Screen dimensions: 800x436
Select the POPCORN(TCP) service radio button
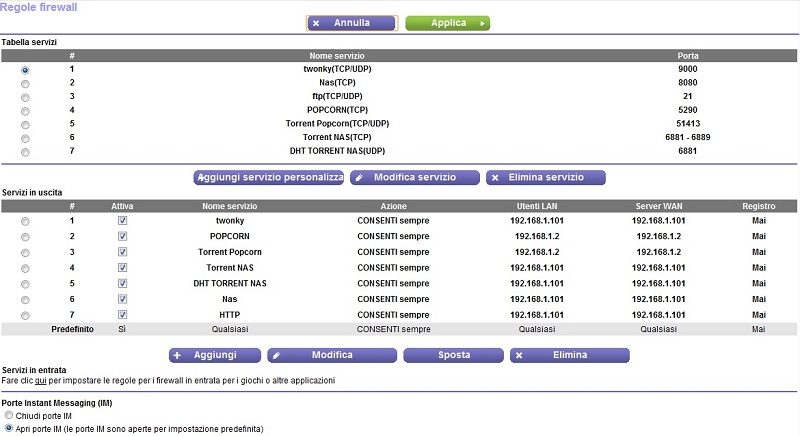tap(25, 111)
